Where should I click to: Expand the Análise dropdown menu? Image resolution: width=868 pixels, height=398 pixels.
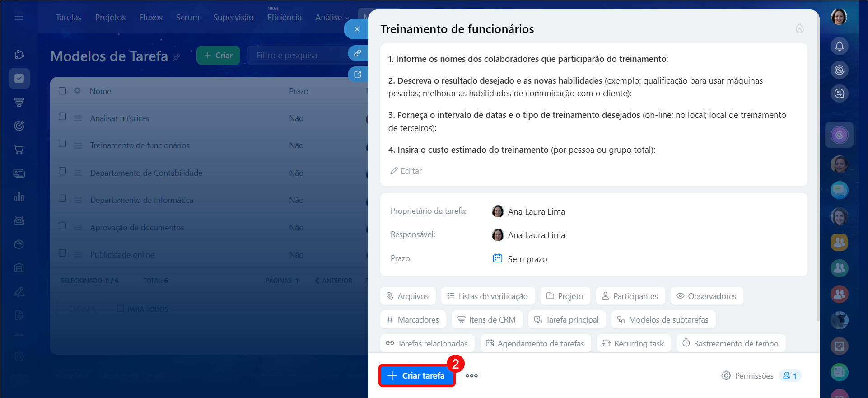pos(332,18)
